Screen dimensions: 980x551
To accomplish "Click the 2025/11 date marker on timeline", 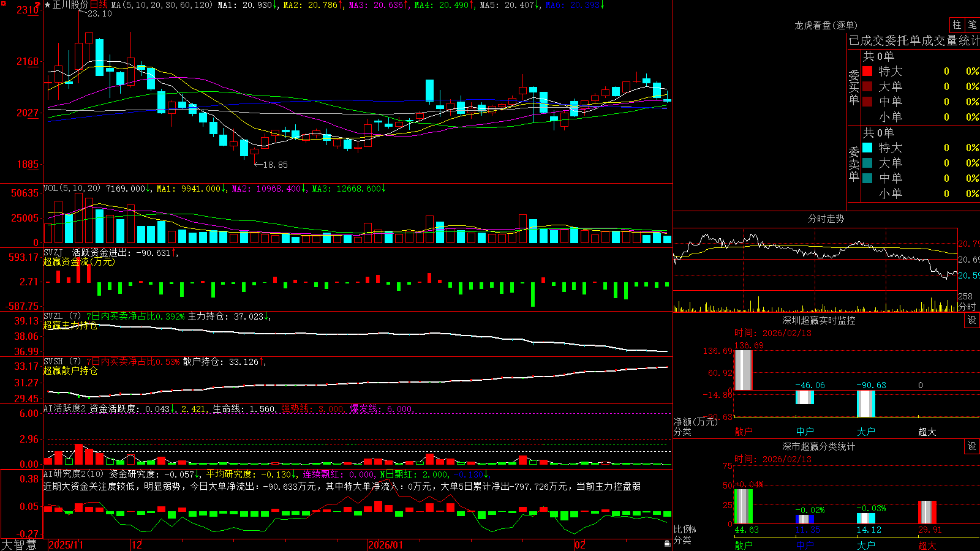I will pyautogui.click(x=66, y=545).
